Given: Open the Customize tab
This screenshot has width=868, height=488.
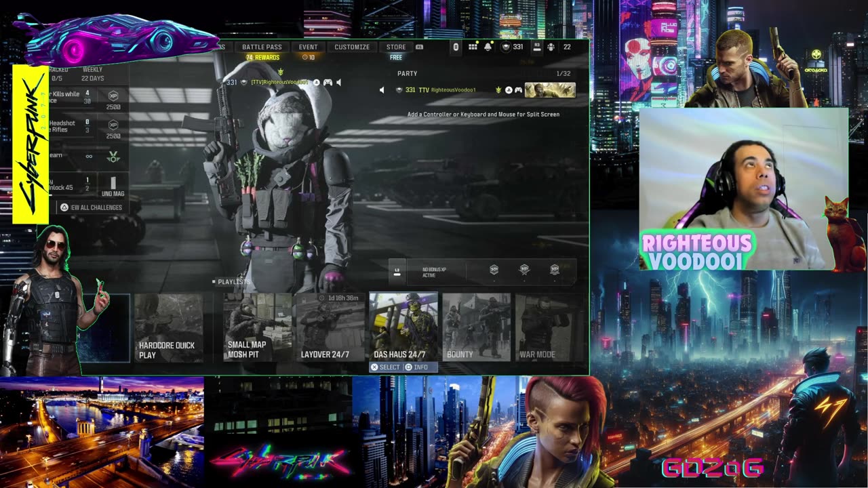Looking at the screenshot, I should pos(352,47).
